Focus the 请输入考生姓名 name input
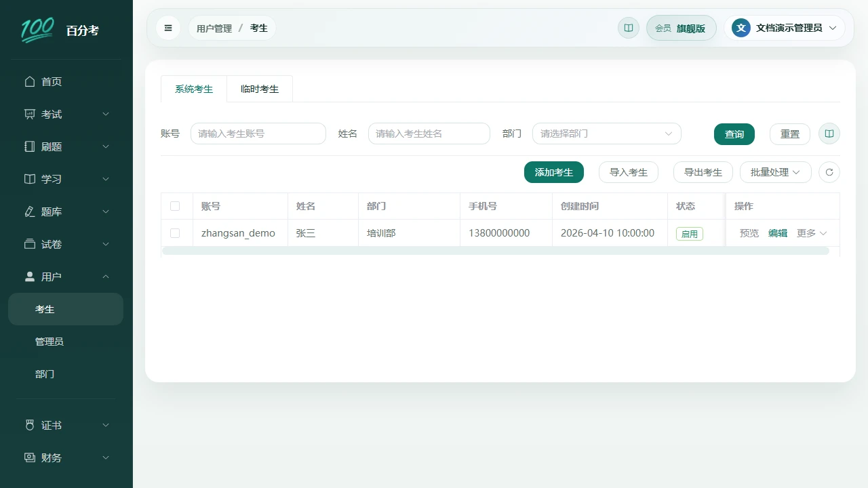The image size is (868, 488). click(429, 134)
